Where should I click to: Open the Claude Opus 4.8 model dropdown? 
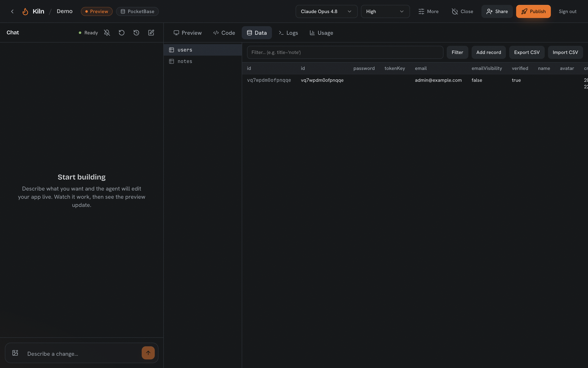point(326,11)
